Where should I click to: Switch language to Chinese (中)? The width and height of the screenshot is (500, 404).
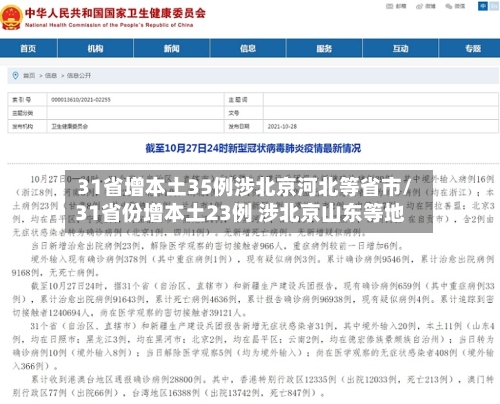[x=483, y=6]
